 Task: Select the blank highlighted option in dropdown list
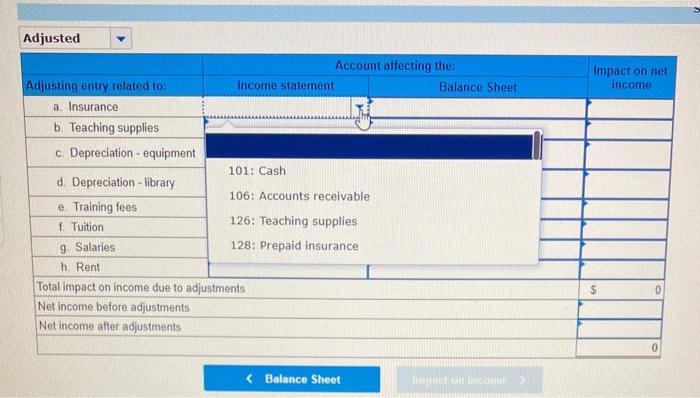369,146
